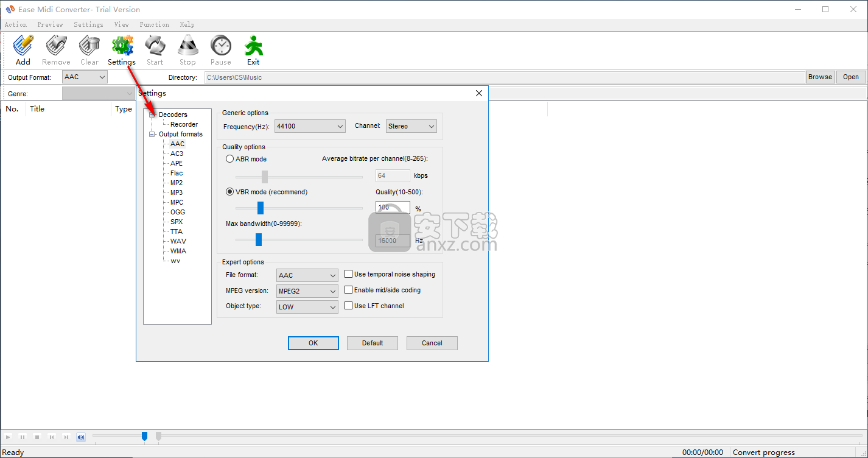
Task: Click the Default button
Action: tap(373, 343)
